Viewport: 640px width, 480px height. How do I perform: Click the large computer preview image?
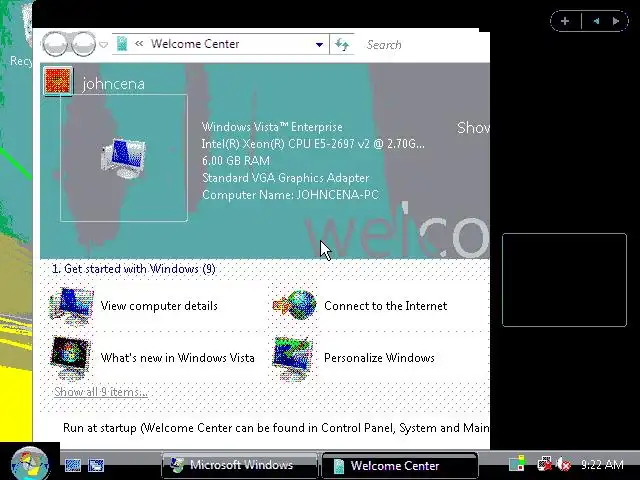click(x=124, y=158)
